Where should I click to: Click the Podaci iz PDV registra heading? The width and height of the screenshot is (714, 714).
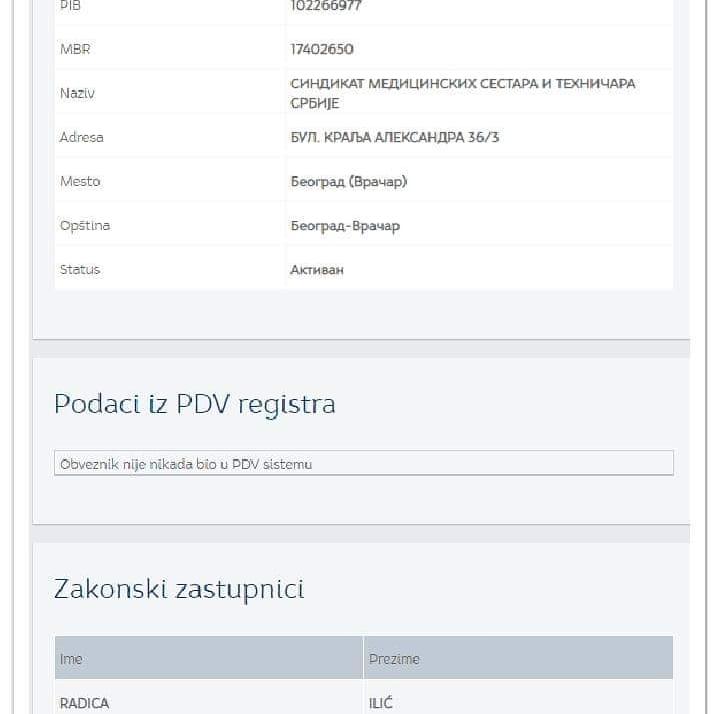point(195,404)
